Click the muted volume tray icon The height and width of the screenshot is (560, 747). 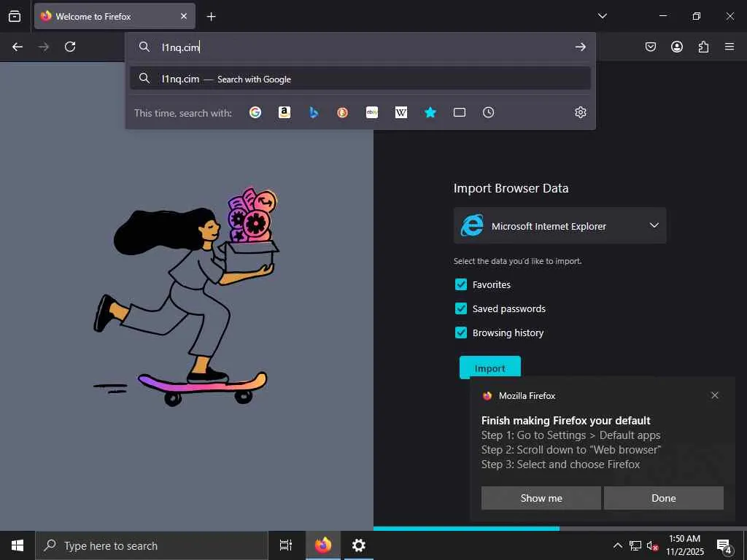(x=652, y=545)
